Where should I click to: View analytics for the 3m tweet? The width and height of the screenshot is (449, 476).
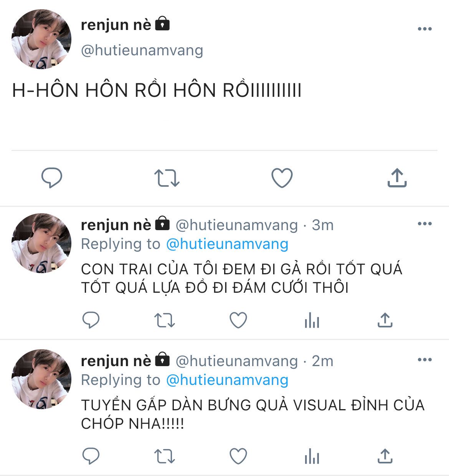tap(312, 320)
